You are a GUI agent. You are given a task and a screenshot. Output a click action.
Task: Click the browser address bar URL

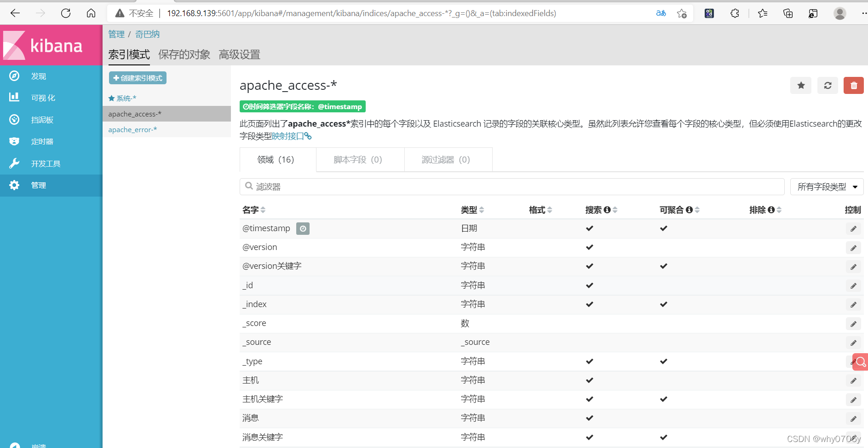pos(362,13)
